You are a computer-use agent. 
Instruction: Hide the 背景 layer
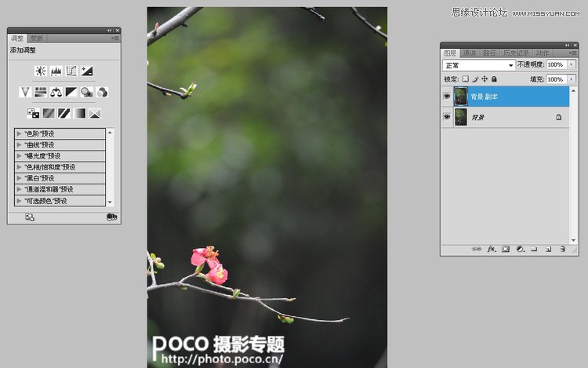pyautogui.click(x=447, y=117)
